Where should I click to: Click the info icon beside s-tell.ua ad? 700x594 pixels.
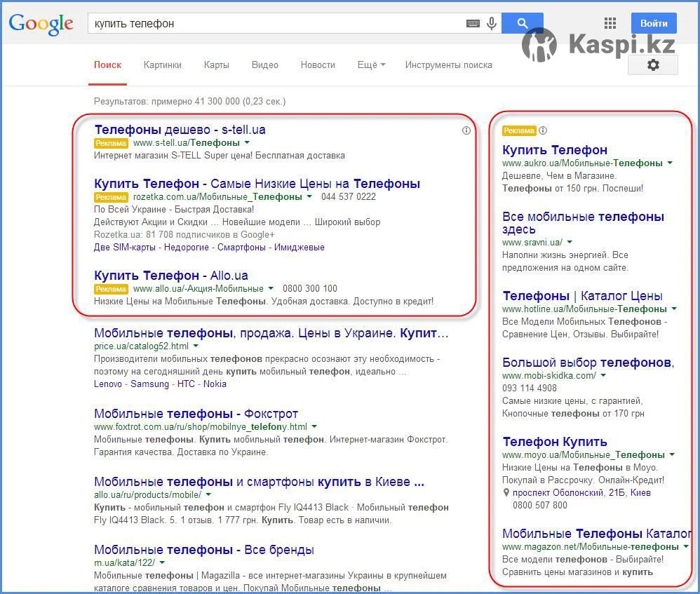(466, 130)
